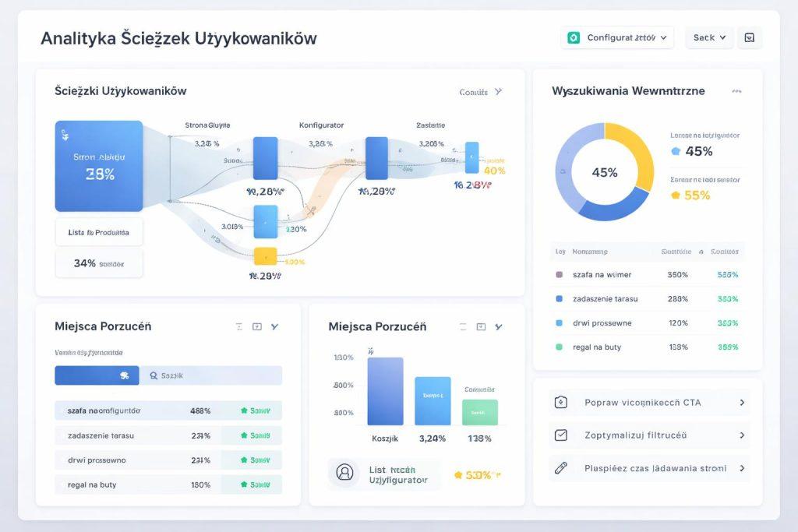Expand the Sack dropdown in the header
The image size is (798, 532).
[709, 37]
